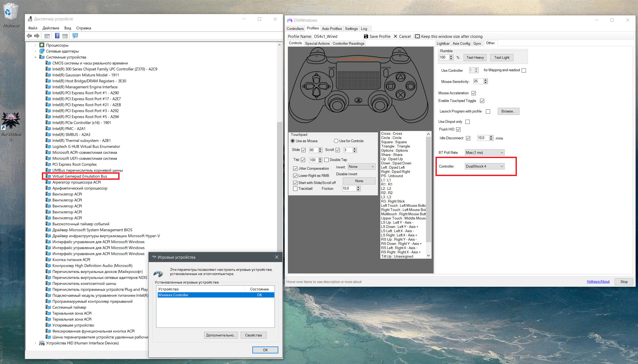This screenshot has width=638, height=364.
Task: Increase the Rumble percentage stepper
Action: [x=451, y=56]
